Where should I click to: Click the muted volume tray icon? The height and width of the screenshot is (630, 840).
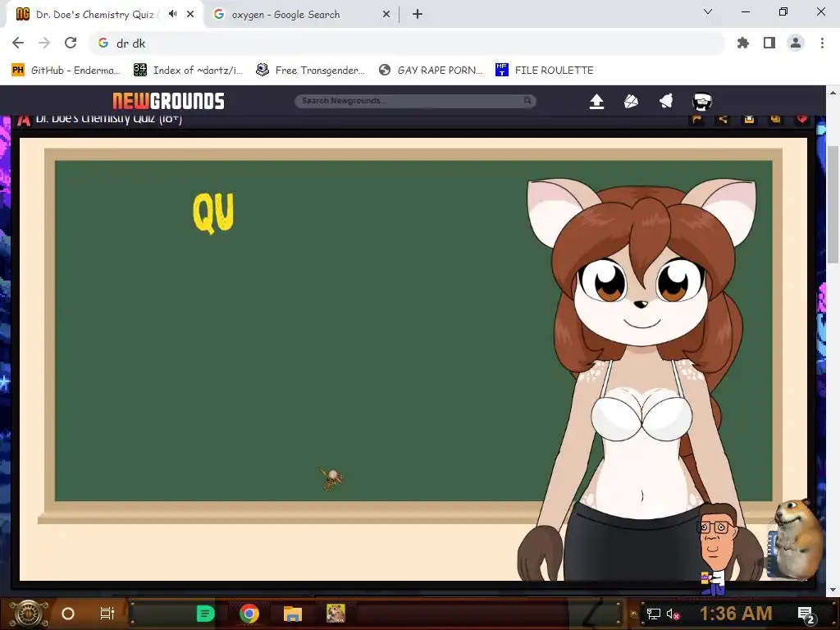point(673,614)
